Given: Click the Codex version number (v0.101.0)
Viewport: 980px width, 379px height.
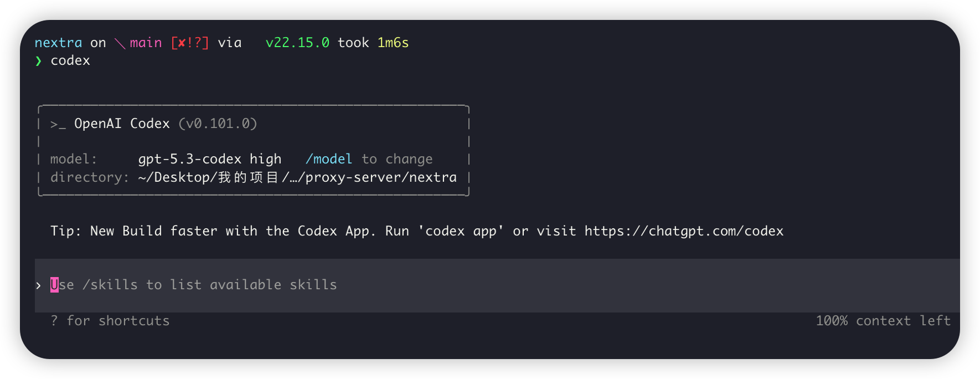Looking at the screenshot, I should pyautogui.click(x=218, y=124).
